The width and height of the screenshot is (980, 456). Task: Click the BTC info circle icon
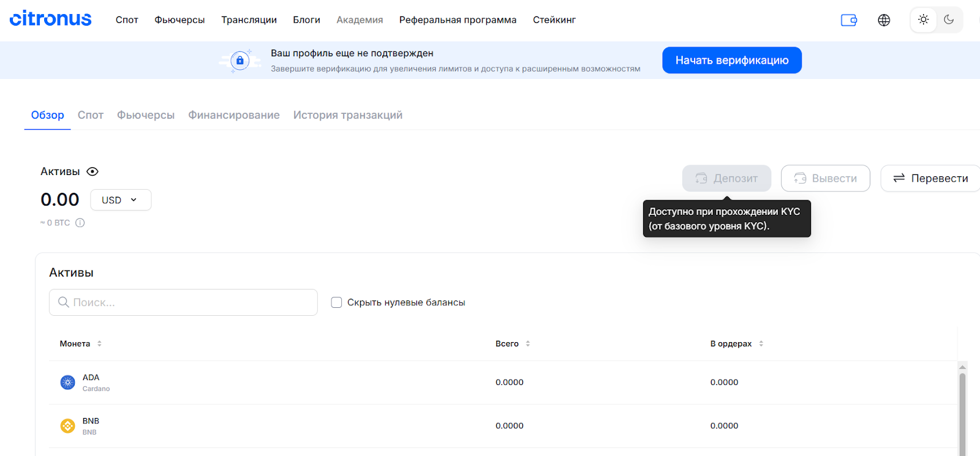pos(80,223)
